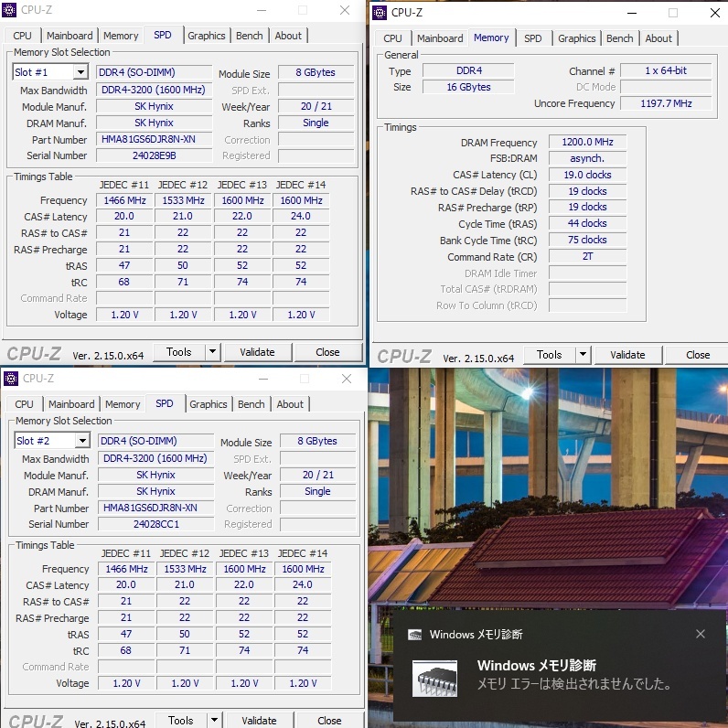
Task: Open Mainboard tab in Memory window
Action: click(440, 38)
